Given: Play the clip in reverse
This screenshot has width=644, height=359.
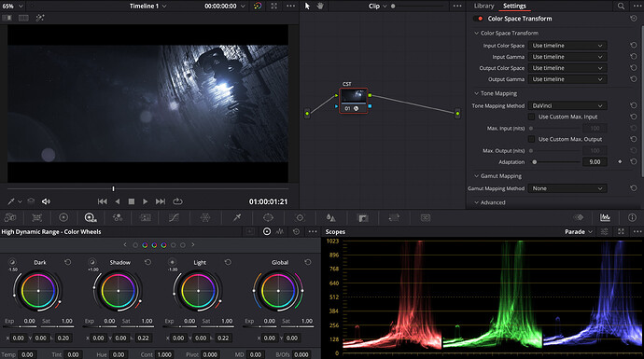Looking at the screenshot, I should [118, 201].
